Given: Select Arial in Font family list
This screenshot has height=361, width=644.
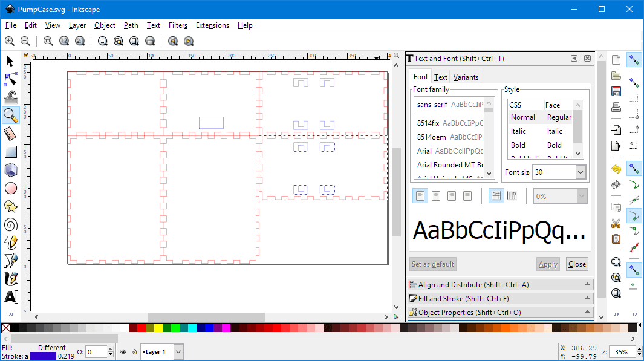Looking at the screenshot, I should [450, 151].
